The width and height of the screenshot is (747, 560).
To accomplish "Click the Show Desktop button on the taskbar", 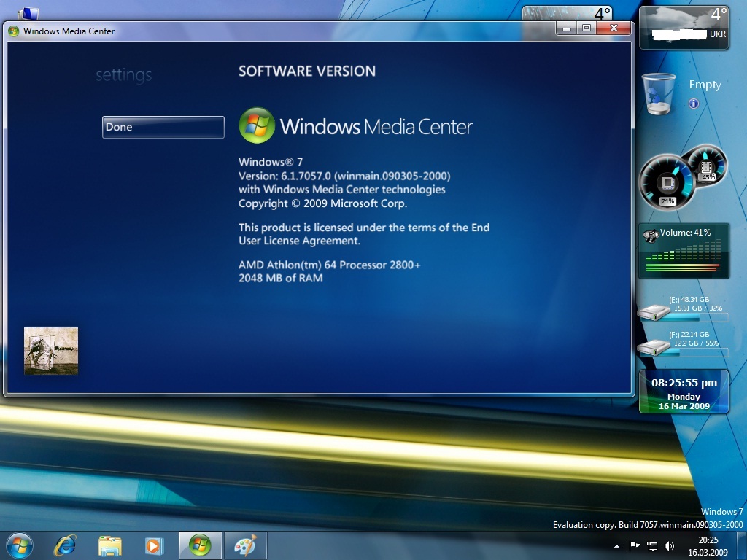I will pos(741,546).
